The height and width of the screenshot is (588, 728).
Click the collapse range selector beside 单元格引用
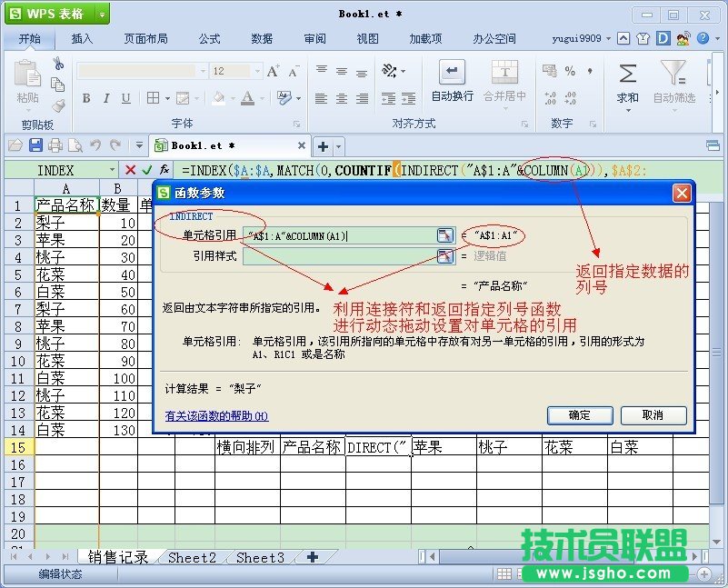point(445,235)
